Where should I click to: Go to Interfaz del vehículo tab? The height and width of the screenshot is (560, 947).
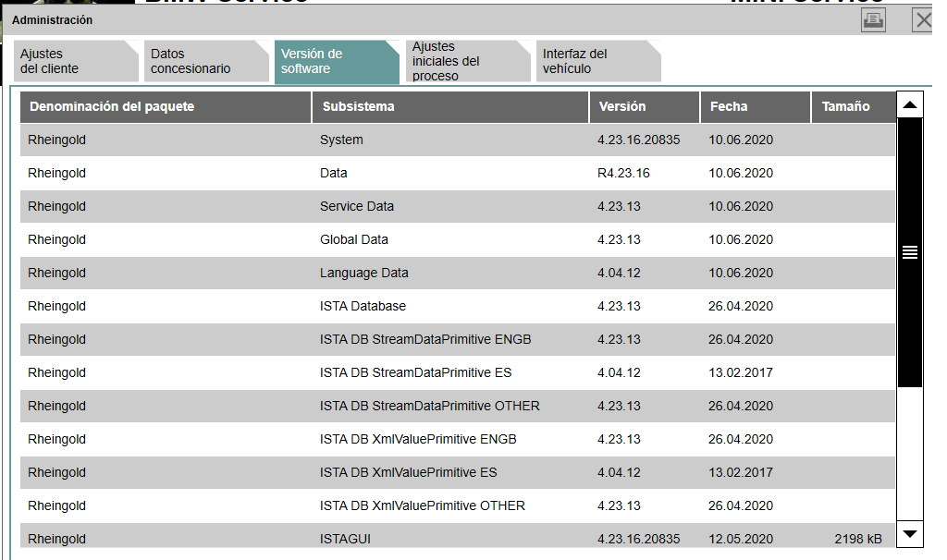(598, 61)
